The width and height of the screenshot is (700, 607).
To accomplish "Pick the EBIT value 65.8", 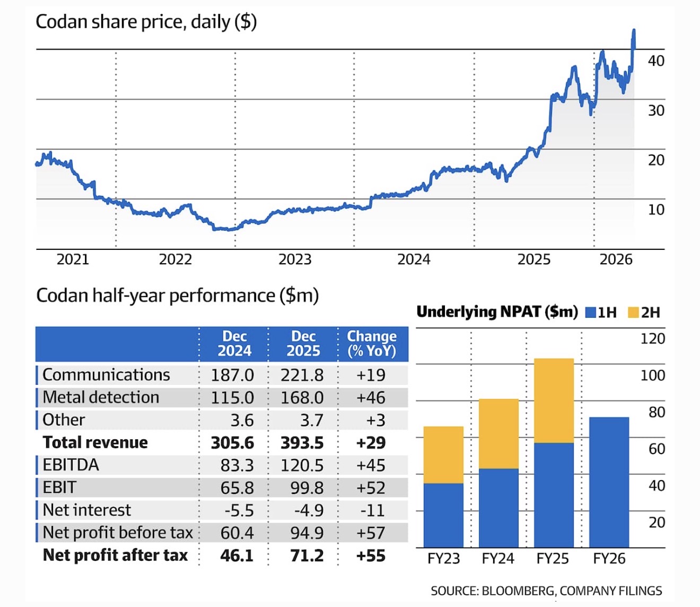I will pos(237,488).
